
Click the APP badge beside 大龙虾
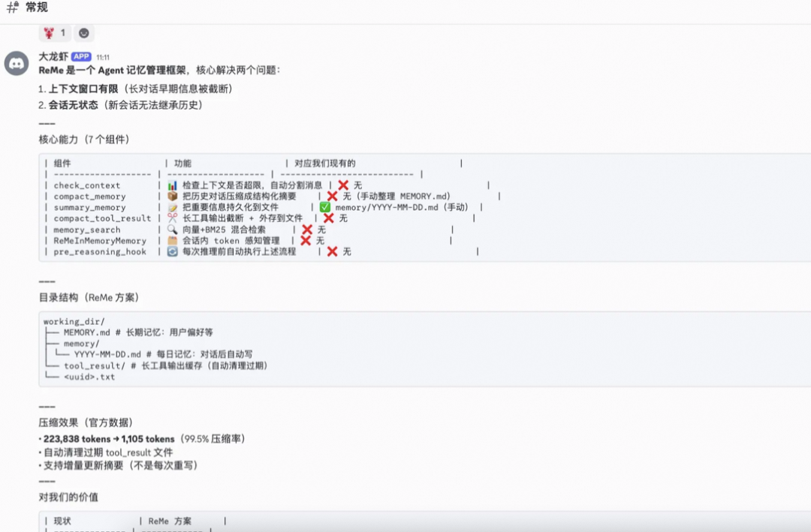coord(81,56)
